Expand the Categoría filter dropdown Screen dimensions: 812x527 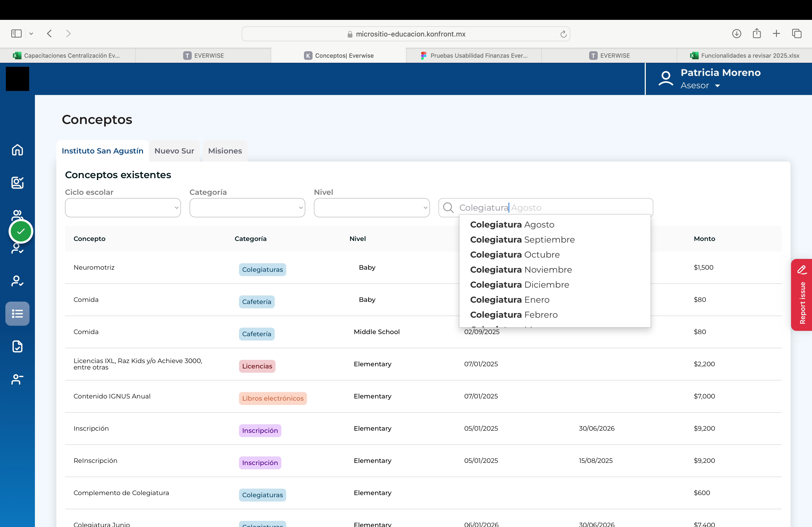tap(247, 207)
